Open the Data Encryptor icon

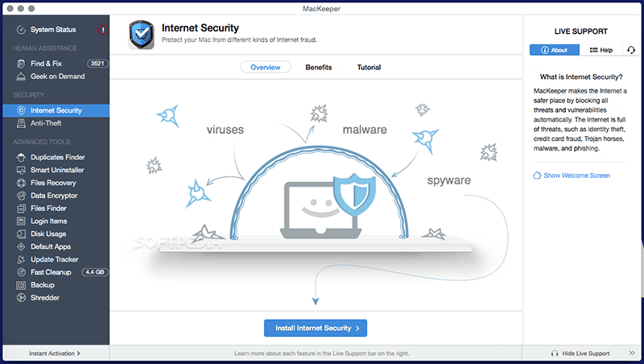(x=21, y=196)
